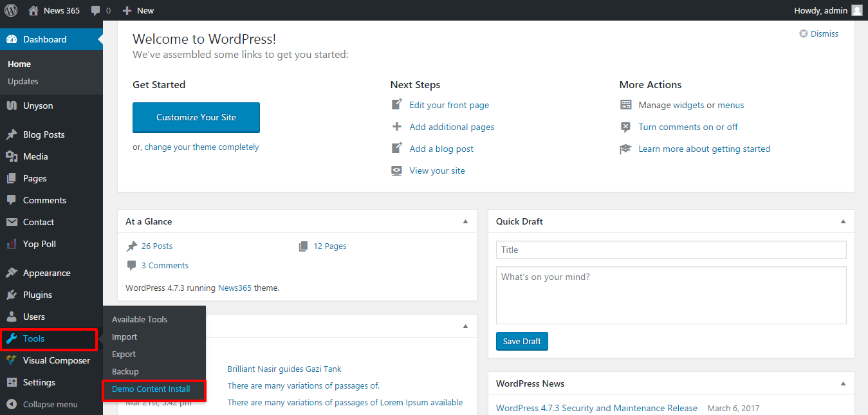The width and height of the screenshot is (868, 415).
Task: Click the graduation cap icon
Action: 626,149
